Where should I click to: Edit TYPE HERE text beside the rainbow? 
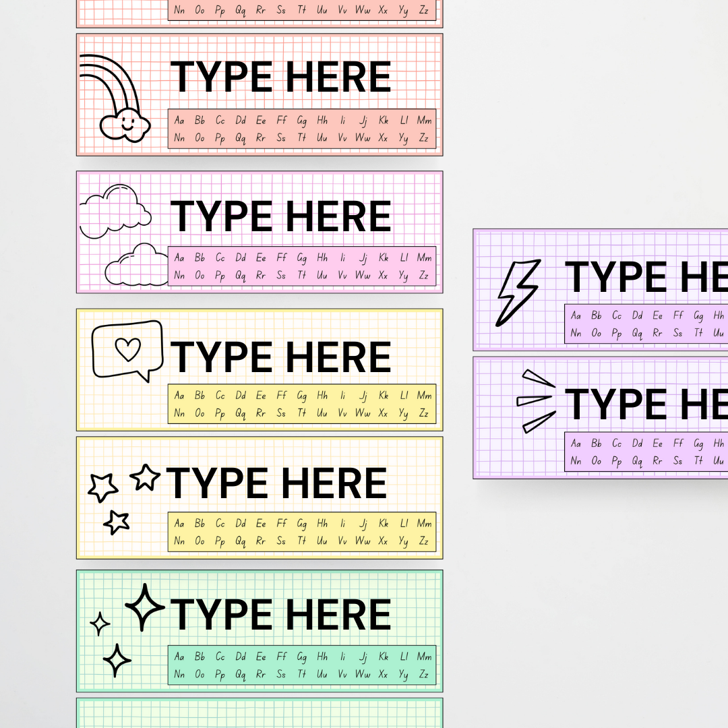280,77
